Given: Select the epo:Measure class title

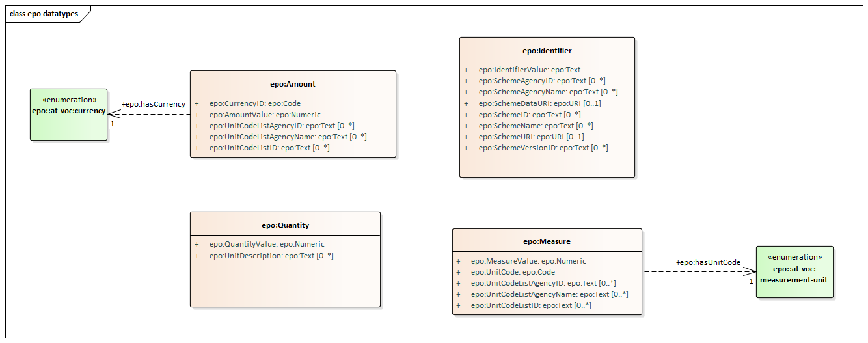Looking at the screenshot, I should coord(547,241).
